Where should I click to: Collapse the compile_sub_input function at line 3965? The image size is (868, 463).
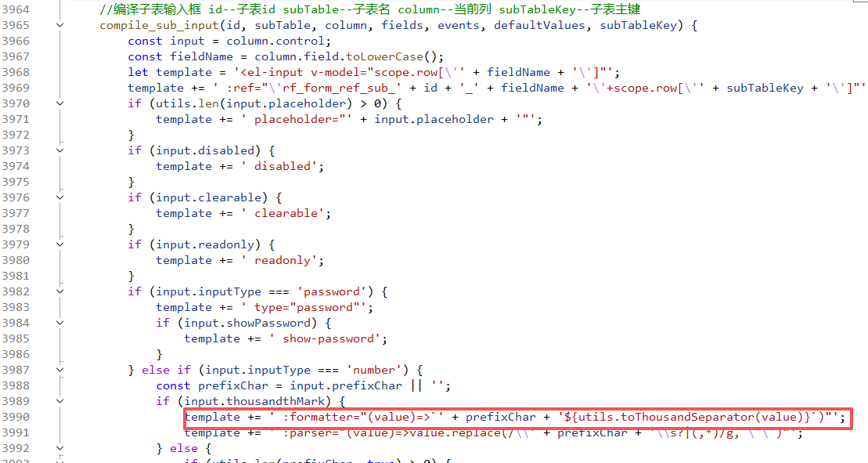[x=60, y=25]
